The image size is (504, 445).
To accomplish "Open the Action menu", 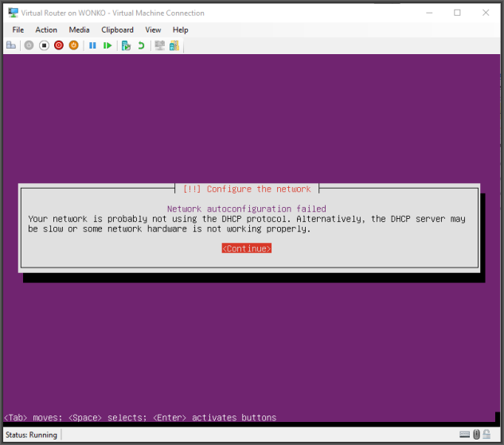I will [x=46, y=30].
